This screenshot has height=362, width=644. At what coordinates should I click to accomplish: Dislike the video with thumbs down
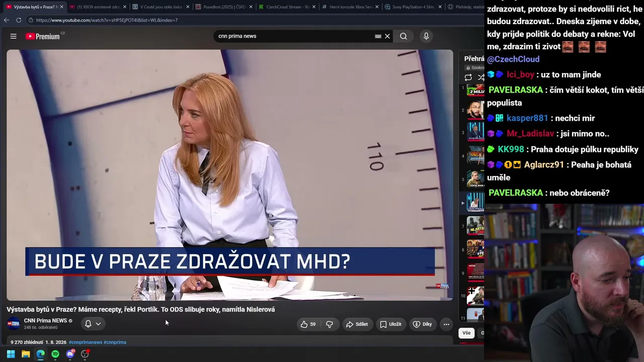pos(330,324)
